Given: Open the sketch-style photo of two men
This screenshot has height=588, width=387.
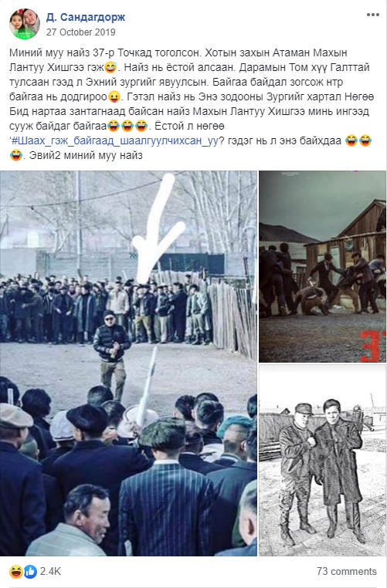Looking at the screenshot, I should pyautogui.click(x=322, y=460).
